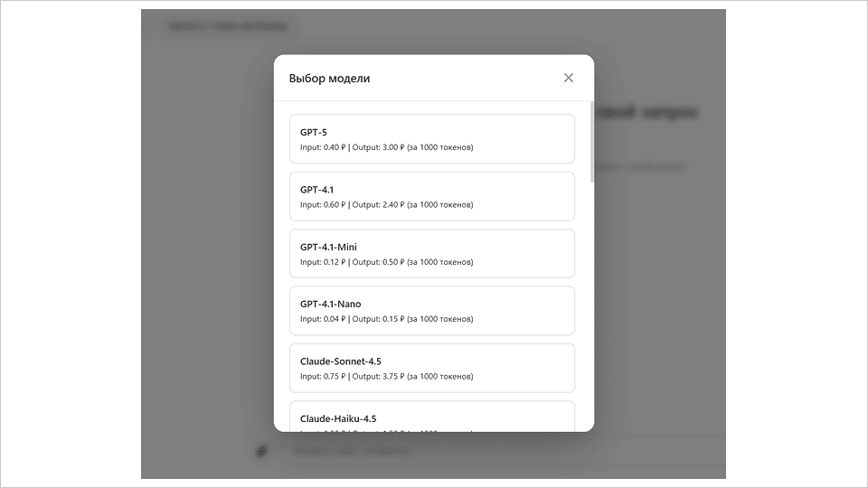Screen dimensions: 868x488
Task: Click GPT-4.1-Nano pricing text "Input: 0.04 ₽"
Action: (x=323, y=319)
